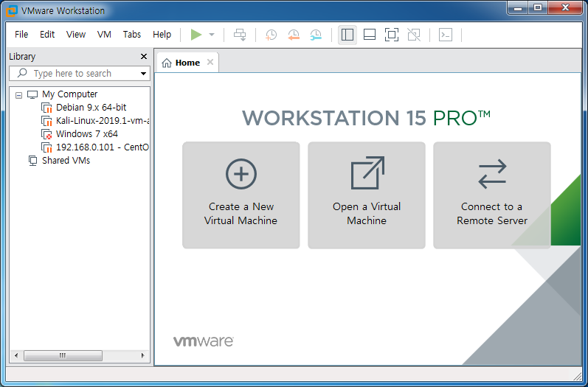The height and width of the screenshot is (387, 588).
Task: Close the Library panel
Action: (x=144, y=57)
